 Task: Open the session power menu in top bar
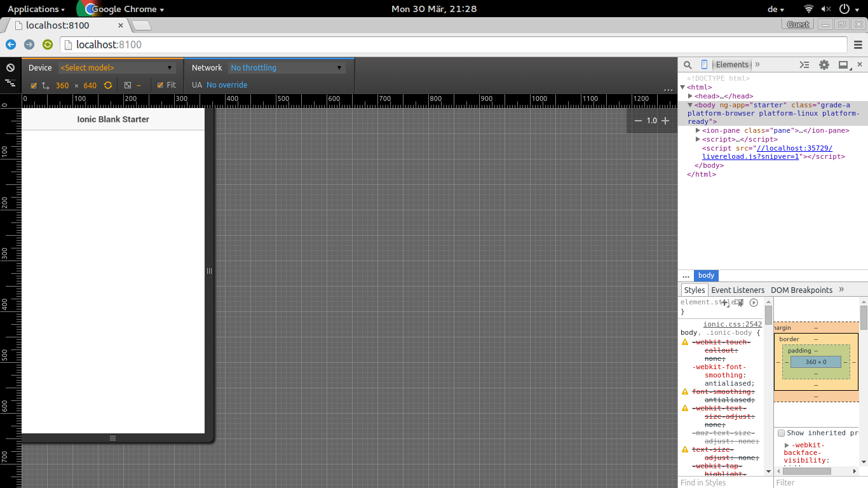click(x=848, y=9)
